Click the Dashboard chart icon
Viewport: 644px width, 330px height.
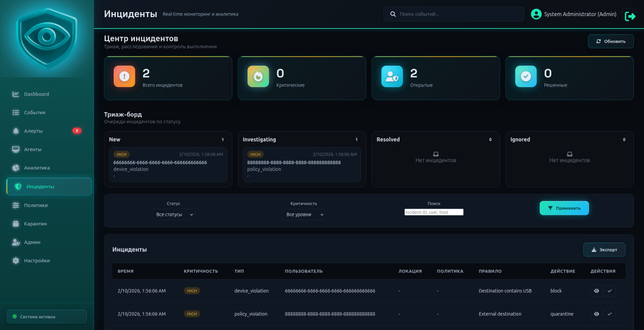[x=16, y=94]
